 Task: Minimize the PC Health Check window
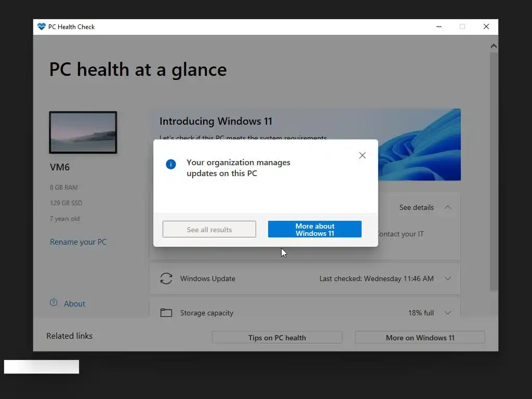pos(439,26)
